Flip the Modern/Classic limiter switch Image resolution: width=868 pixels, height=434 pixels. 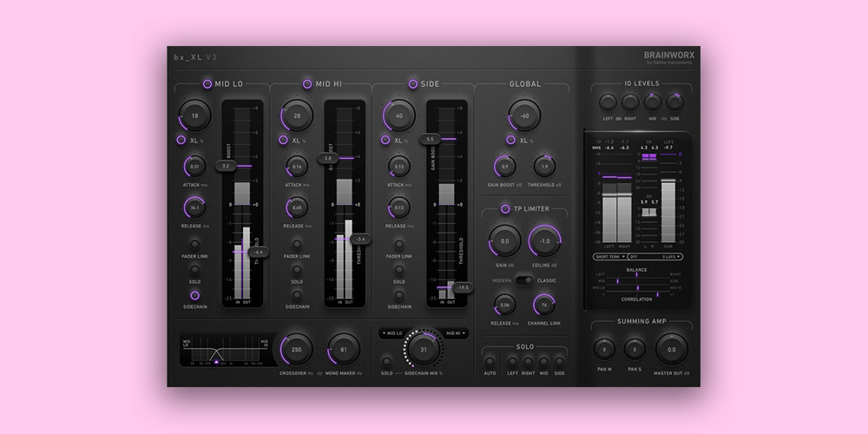(x=524, y=280)
